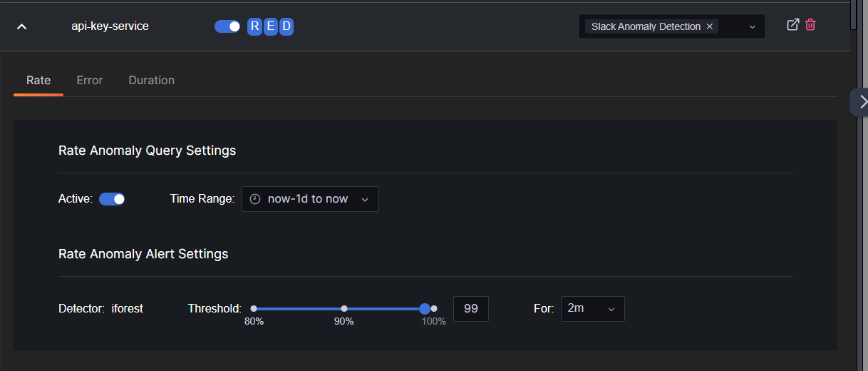Switch to the Error tab

[x=90, y=80]
